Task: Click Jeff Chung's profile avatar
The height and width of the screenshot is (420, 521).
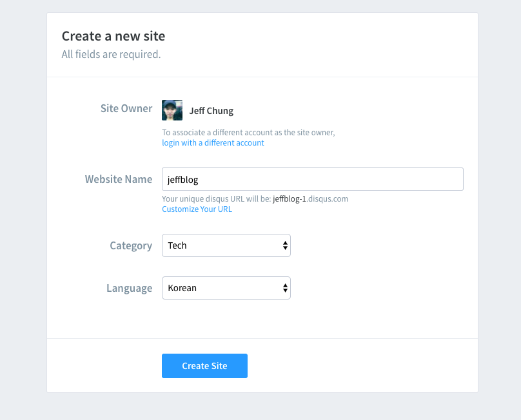Action: [x=172, y=110]
